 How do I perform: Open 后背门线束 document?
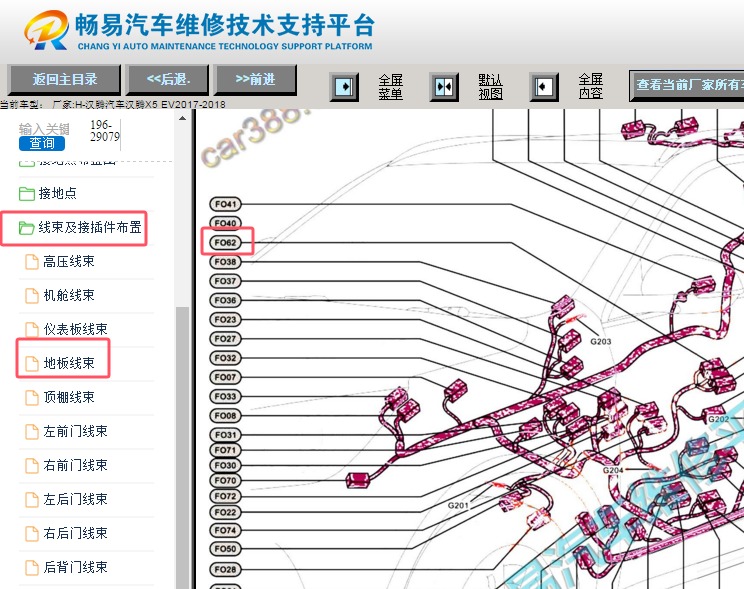click(x=75, y=567)
